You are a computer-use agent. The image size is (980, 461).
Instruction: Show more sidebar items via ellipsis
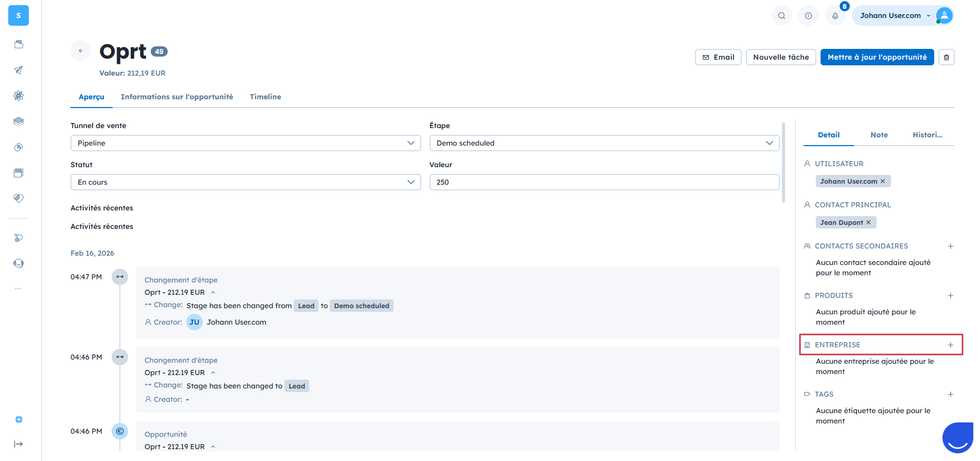pos(19,289)
